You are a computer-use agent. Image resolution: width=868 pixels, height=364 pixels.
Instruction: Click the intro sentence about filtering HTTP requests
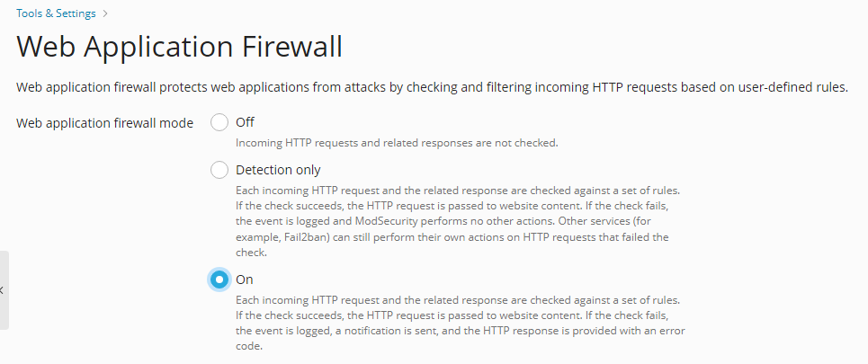pyautogui.click(x=432, y=88)
